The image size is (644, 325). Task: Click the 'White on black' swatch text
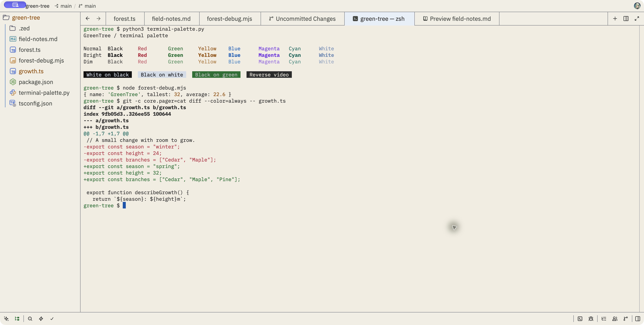[x=108, y=74]
